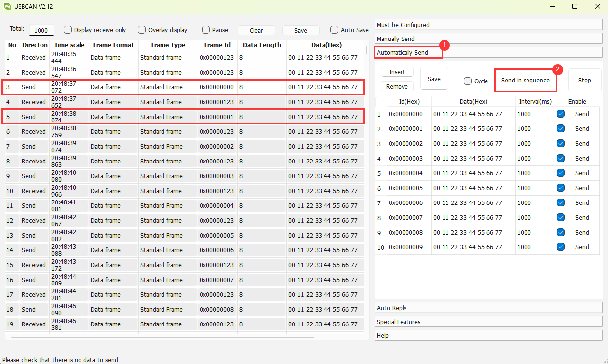Image resolution: width=608 pixels, height=364 pixels.
Task: Clear the received frames list
Action: tap(256, 30)
